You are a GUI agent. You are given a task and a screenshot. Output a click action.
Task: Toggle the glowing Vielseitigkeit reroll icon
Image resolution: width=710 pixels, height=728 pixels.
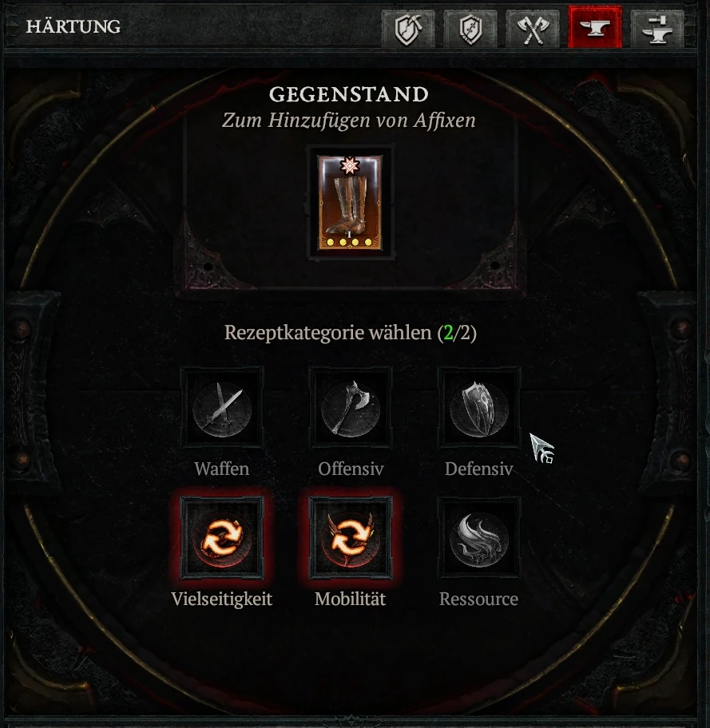click(222, 538)
